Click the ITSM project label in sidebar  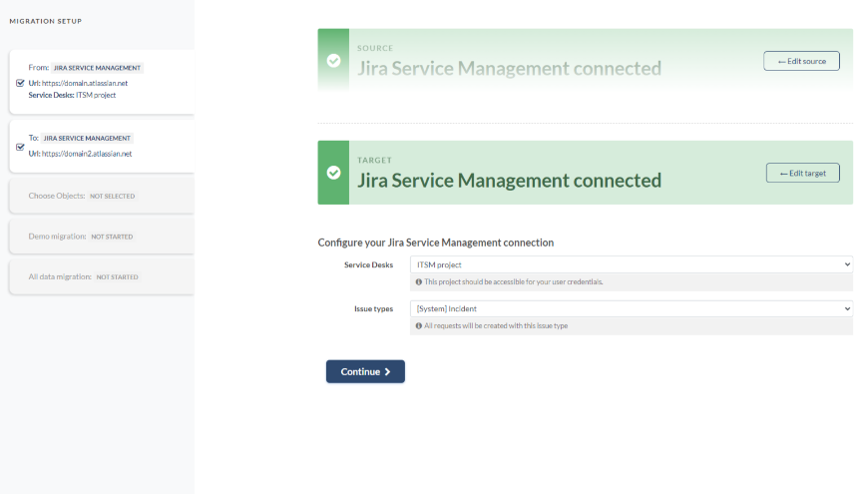[x=96, y=94]
